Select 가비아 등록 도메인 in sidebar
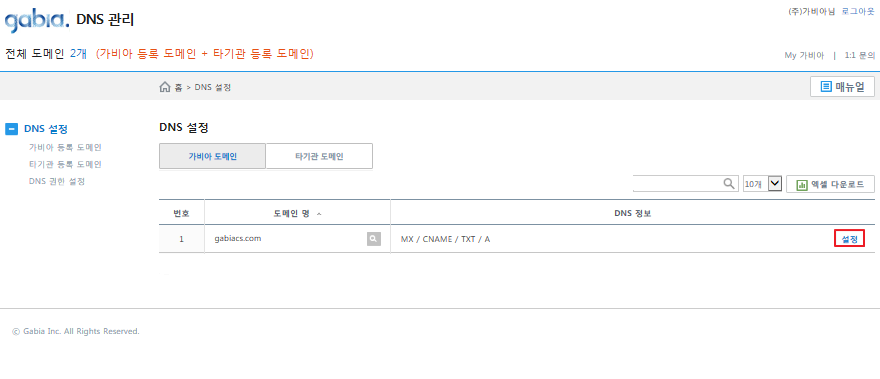880x379 pixels. tap(65, 148)
